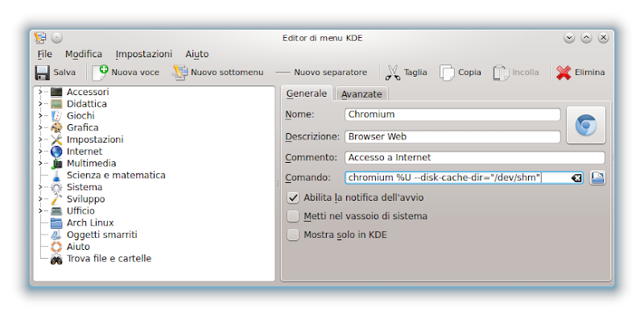
Task: Expand the Impostazioni tree branch
Action: 40,139
